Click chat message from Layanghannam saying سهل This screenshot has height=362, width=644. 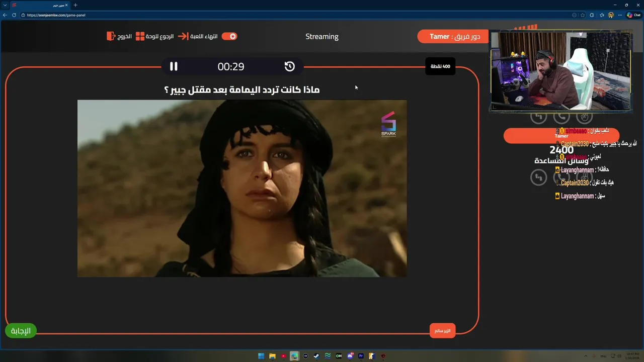pyautogui.click(x=580, y=196)
